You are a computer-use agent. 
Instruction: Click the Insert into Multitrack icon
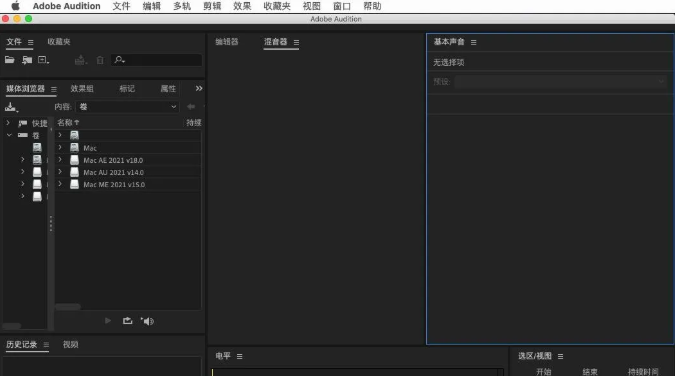click(80, 60)
